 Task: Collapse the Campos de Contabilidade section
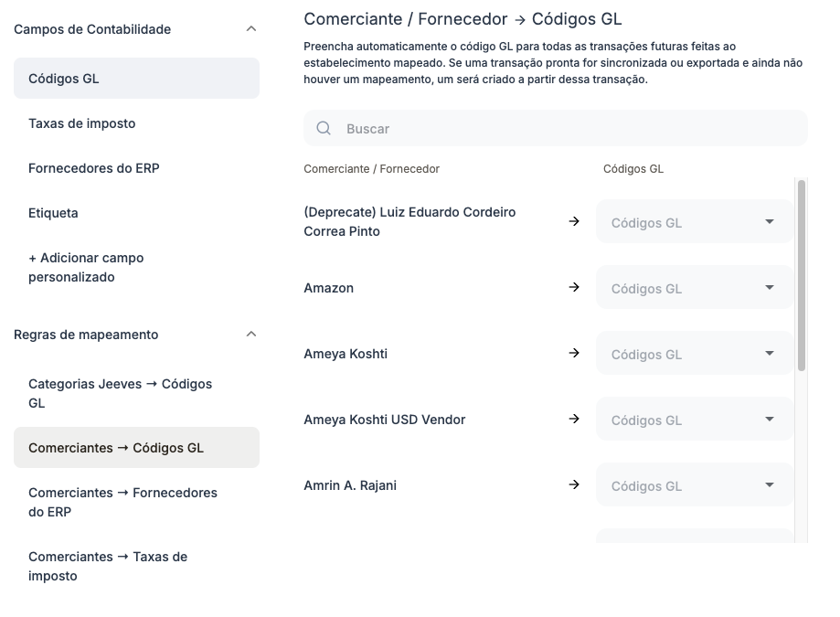click(x=251, y=29)
